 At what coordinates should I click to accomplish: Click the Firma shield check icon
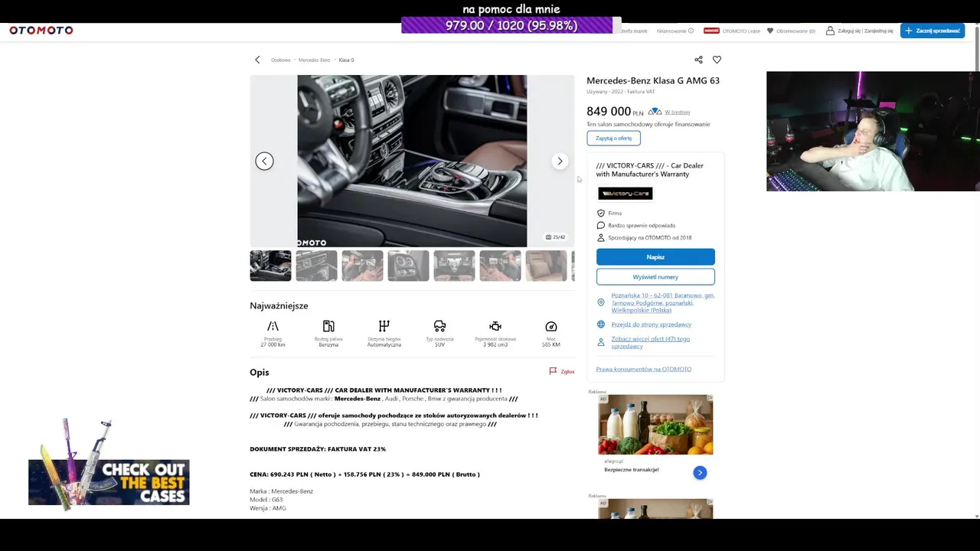pos(601,214)
